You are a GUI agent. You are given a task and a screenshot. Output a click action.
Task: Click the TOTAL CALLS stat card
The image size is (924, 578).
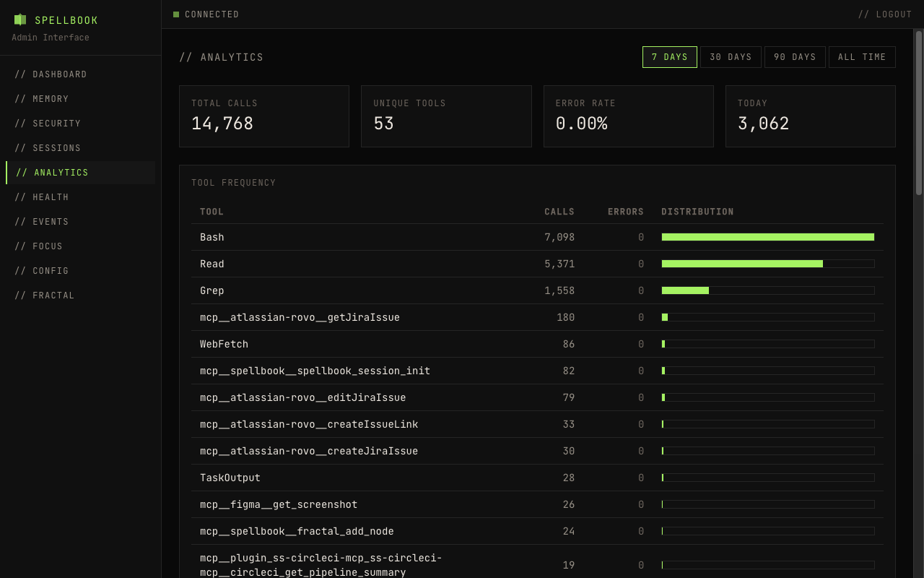coord(263,116)
